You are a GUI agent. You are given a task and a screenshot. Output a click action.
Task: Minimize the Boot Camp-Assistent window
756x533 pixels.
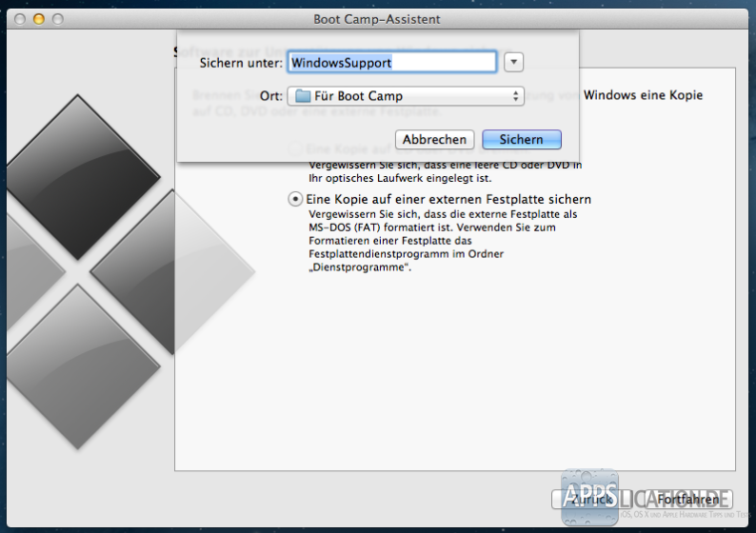39,19
